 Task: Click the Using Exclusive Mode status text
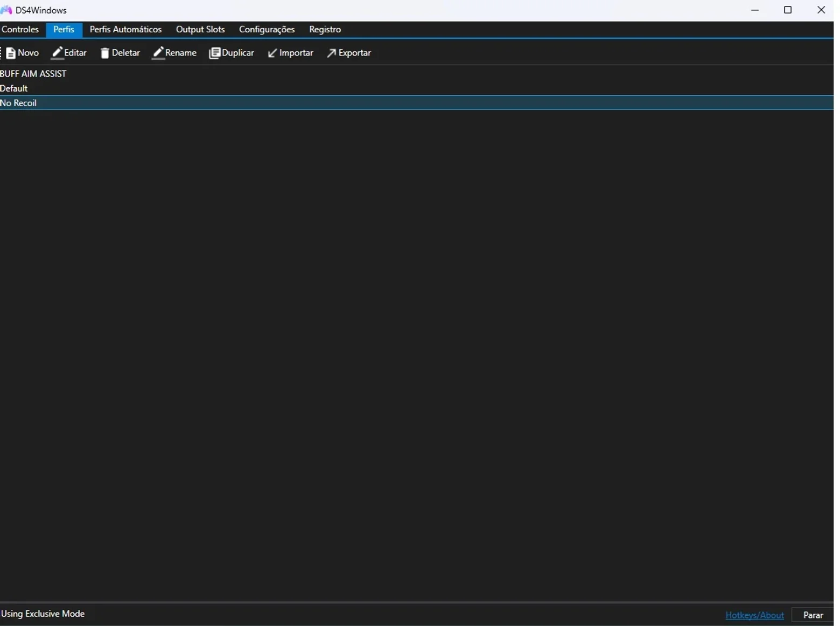(x=43, y=614)
